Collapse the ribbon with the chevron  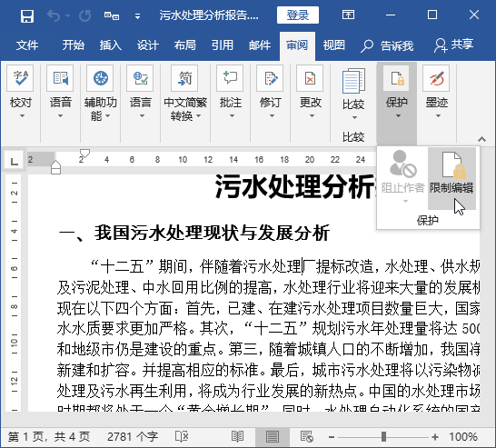click(481, 139)
